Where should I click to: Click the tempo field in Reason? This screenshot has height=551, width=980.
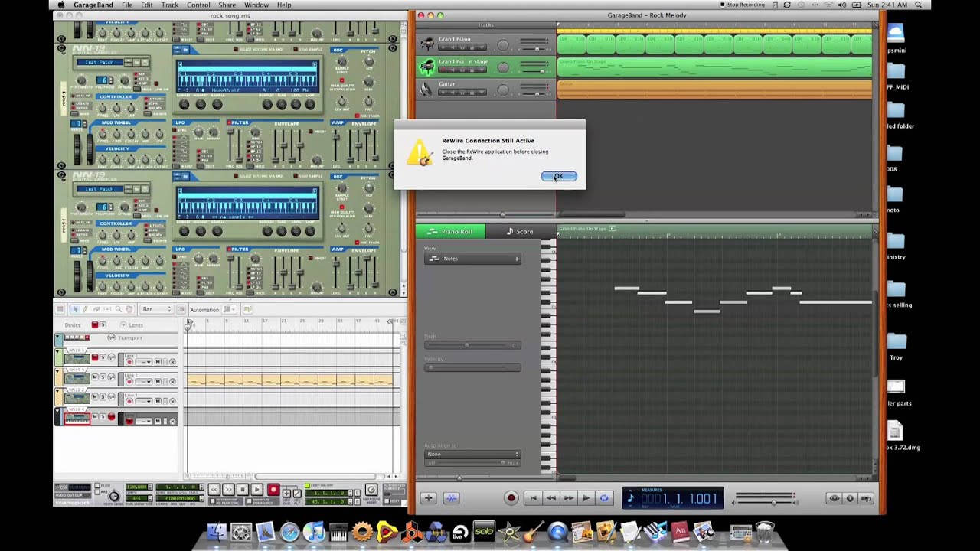(136, 487)
